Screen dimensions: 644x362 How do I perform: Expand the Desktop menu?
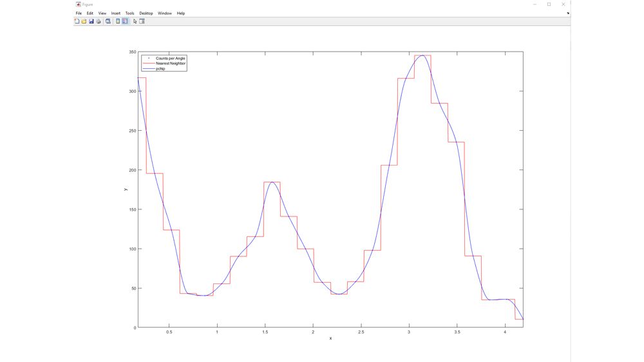[146, 13]
